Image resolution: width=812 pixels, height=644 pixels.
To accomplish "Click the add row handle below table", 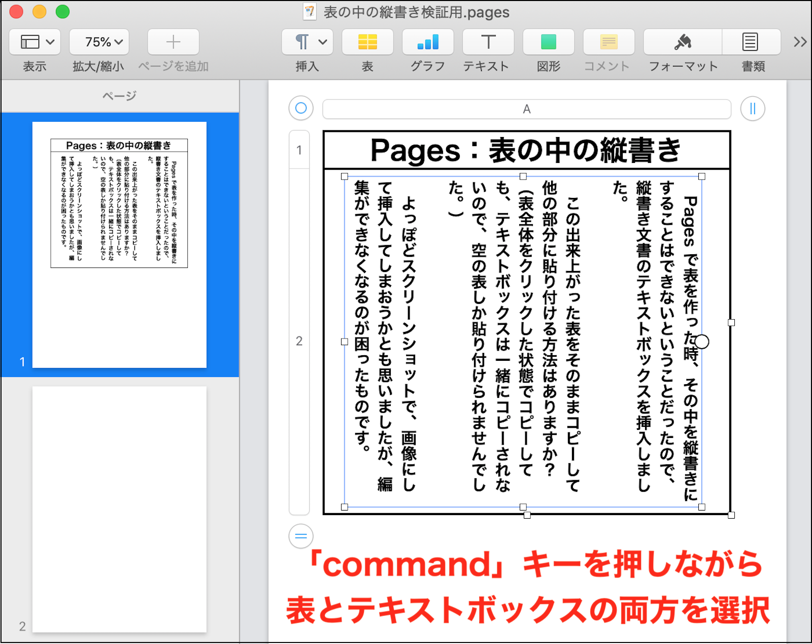I will tap(301, 536).
